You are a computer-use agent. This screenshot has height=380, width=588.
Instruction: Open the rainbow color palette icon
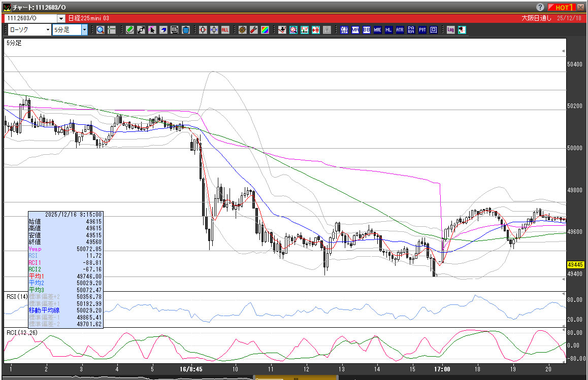265,30
